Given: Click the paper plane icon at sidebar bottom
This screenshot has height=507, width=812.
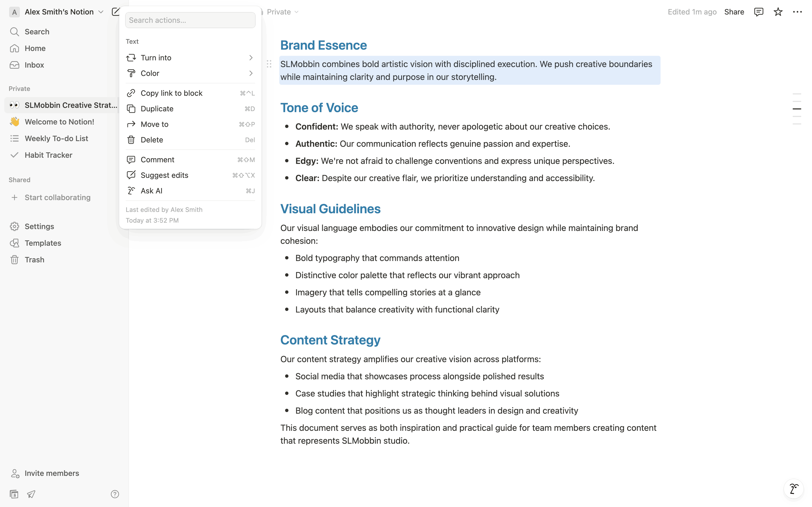Looking at the screenshot, I should point(31,494).
